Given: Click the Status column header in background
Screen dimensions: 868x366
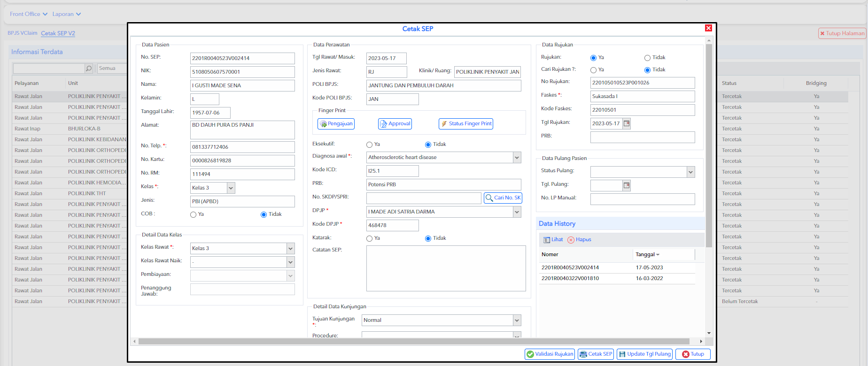Looking at the screenshot, I should [729, 83].
